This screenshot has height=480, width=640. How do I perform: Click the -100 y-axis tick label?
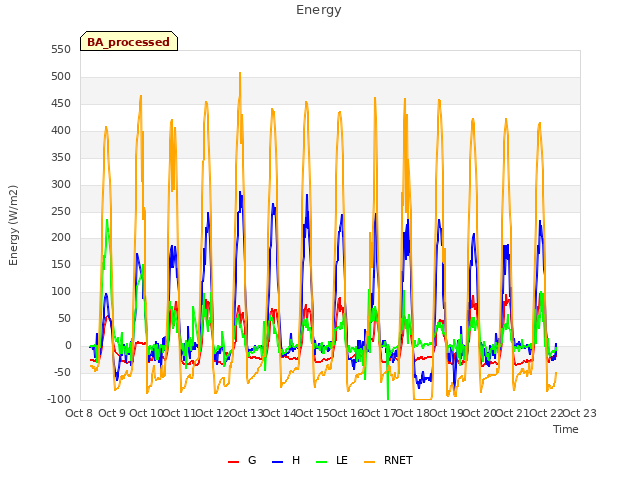[x=59, y=399]
